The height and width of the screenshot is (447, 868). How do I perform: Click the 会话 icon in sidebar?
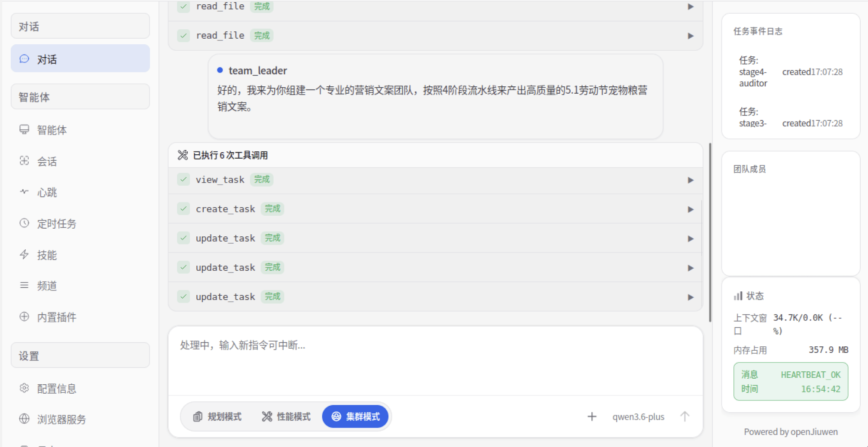coord(24,161)
